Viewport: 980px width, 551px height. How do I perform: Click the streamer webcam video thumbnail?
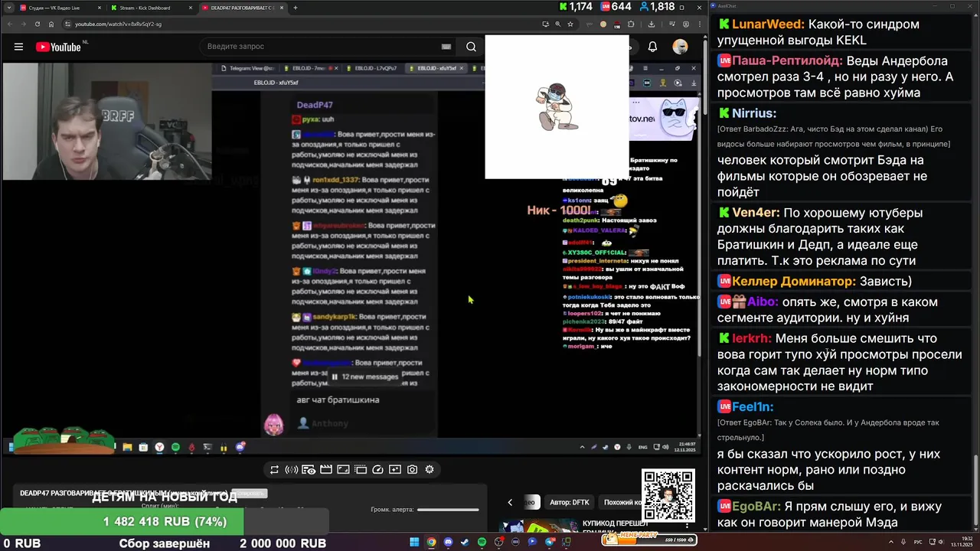tap(107, 122)
